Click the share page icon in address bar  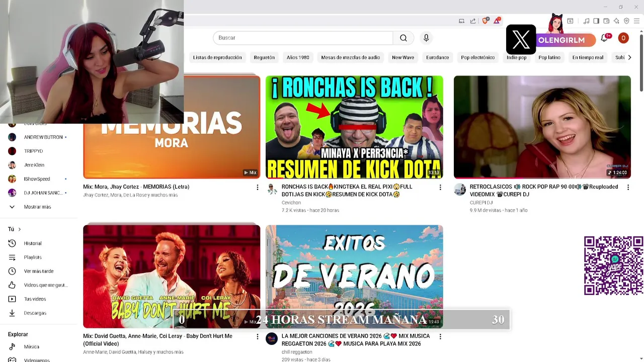pos(473,21)
